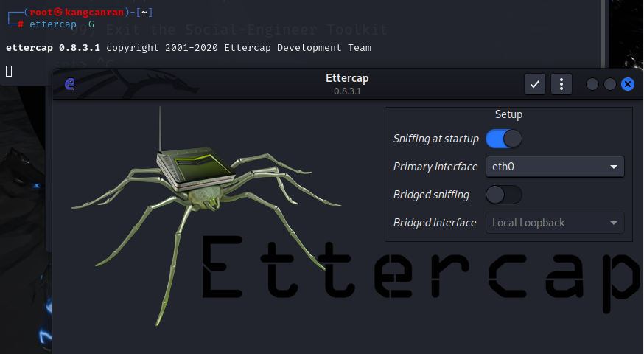The height and width of the screenshot is (354, 644).
Task: Click the root@kangcanran prompt in terminal
Action: pos(77,13)
